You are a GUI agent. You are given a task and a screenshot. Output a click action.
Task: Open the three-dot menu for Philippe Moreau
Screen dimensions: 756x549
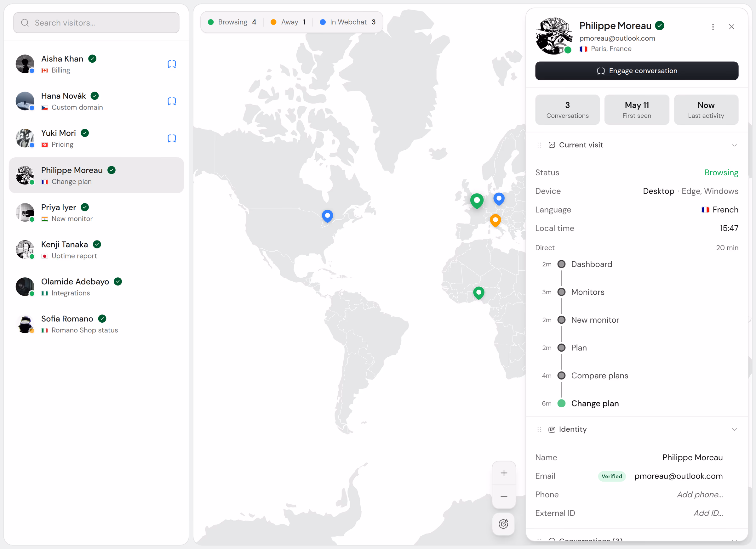[713, 27]
